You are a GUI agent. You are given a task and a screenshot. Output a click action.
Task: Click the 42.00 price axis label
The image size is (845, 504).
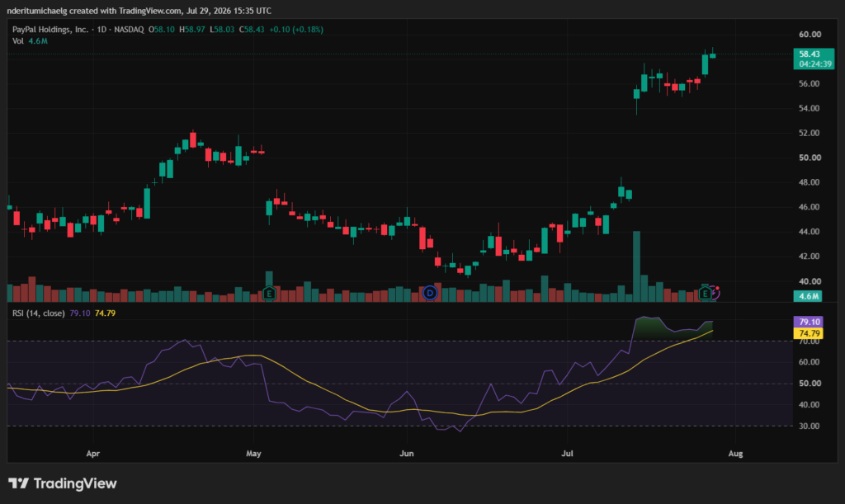(810, 257)
